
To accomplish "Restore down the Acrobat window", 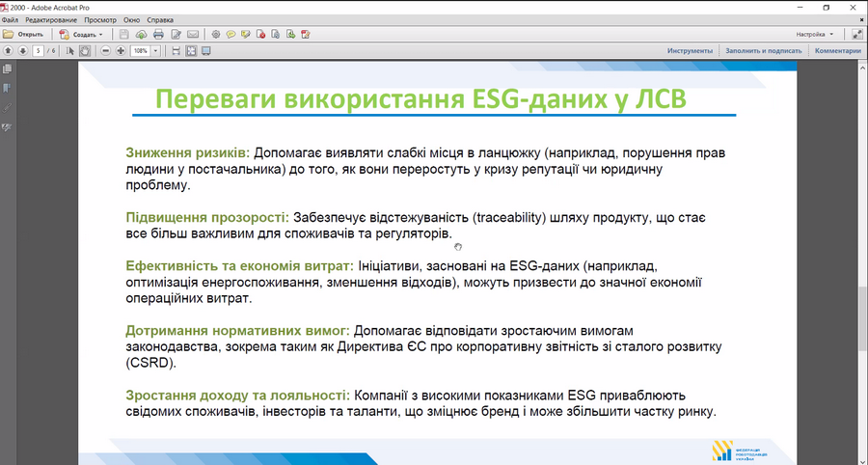I will (827, 8).
